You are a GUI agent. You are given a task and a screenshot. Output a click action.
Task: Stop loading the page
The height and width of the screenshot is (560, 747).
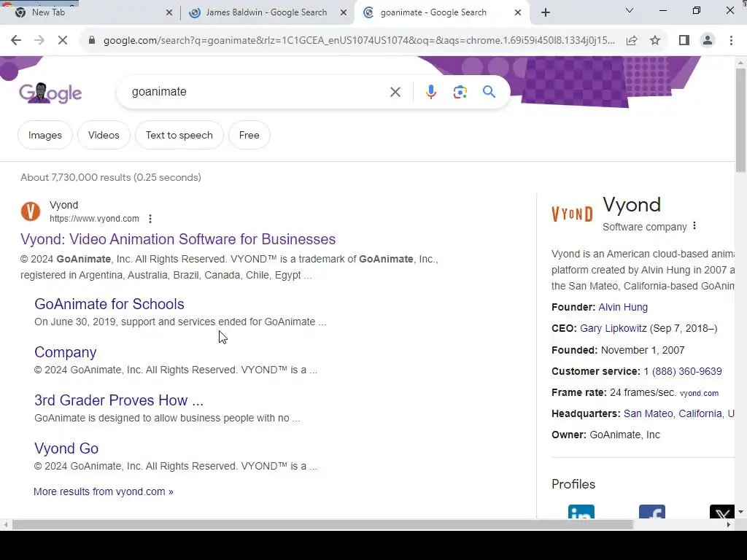(x=63, y=41)
